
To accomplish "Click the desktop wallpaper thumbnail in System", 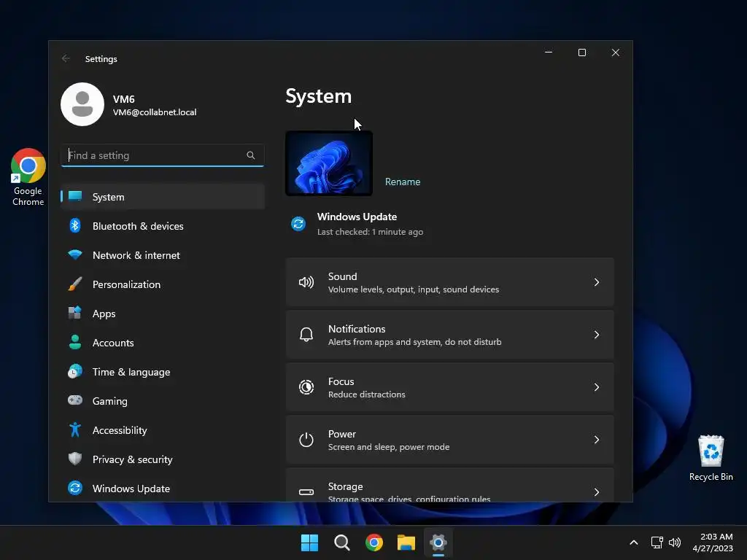I will click(329, 163).
